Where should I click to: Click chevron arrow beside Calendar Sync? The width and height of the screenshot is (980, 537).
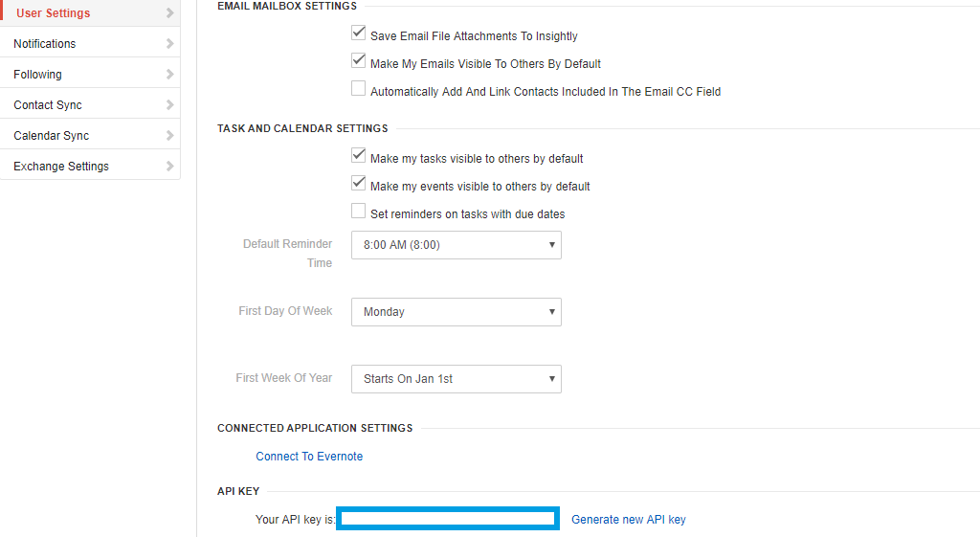(170, 136)
